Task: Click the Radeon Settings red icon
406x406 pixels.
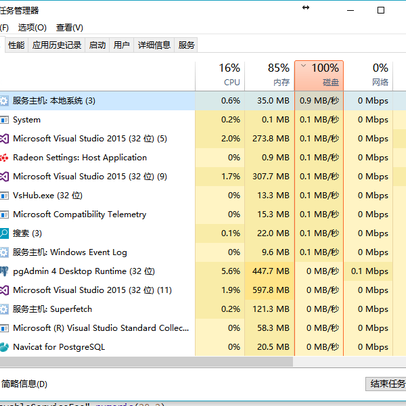Action: pyautogui.click(x=4, y=157)
